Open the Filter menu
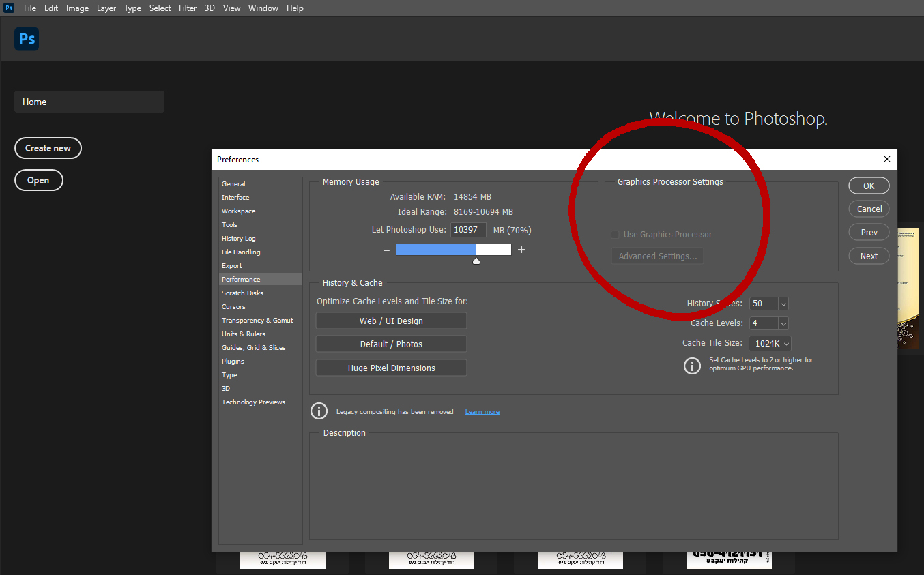The image size is (924, 575). (x=188, y=8)
